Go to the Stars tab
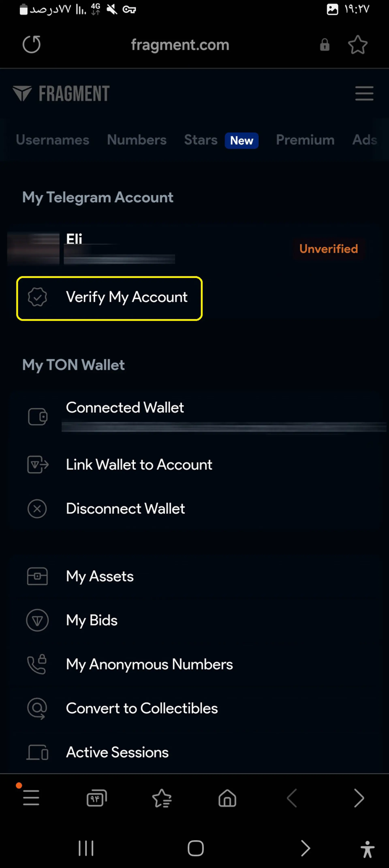389x868 pixels. pyautogui.click(x=201, y=140)
